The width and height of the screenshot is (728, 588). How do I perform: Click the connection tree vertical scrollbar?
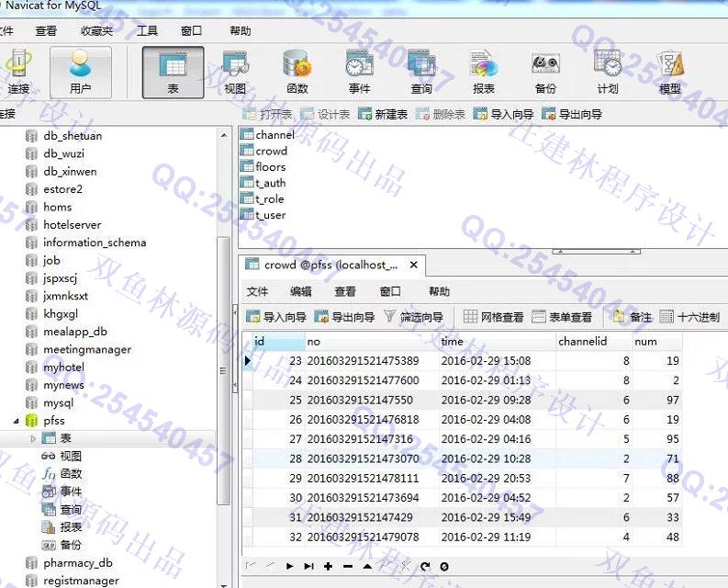[223, 370]
